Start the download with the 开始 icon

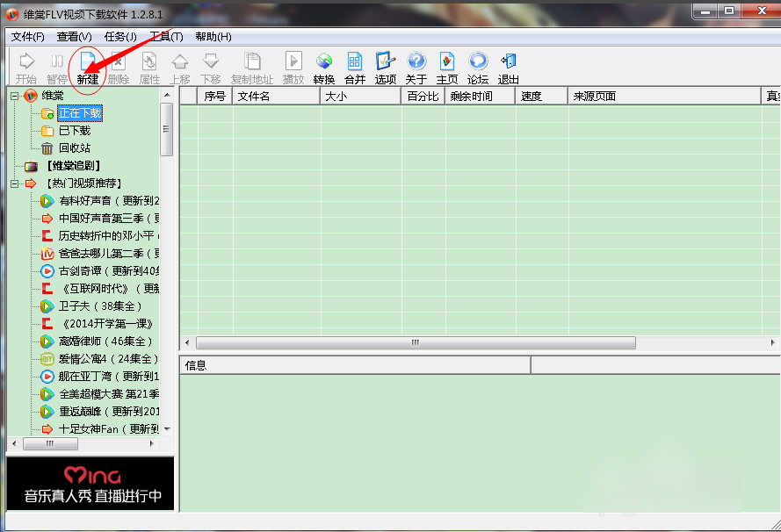tap(26, 66)
